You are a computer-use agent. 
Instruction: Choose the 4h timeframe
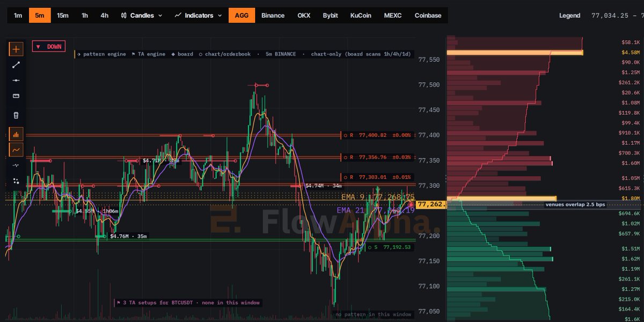(105, 16)
